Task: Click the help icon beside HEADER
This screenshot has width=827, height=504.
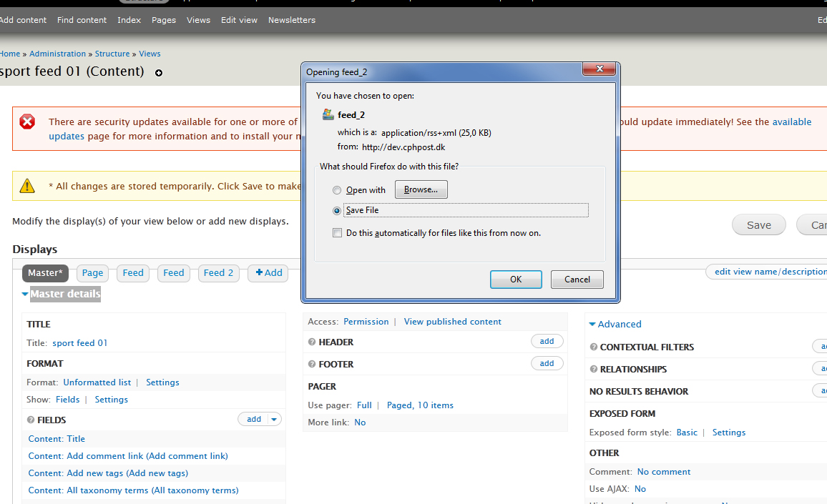Action: [312, 342]
